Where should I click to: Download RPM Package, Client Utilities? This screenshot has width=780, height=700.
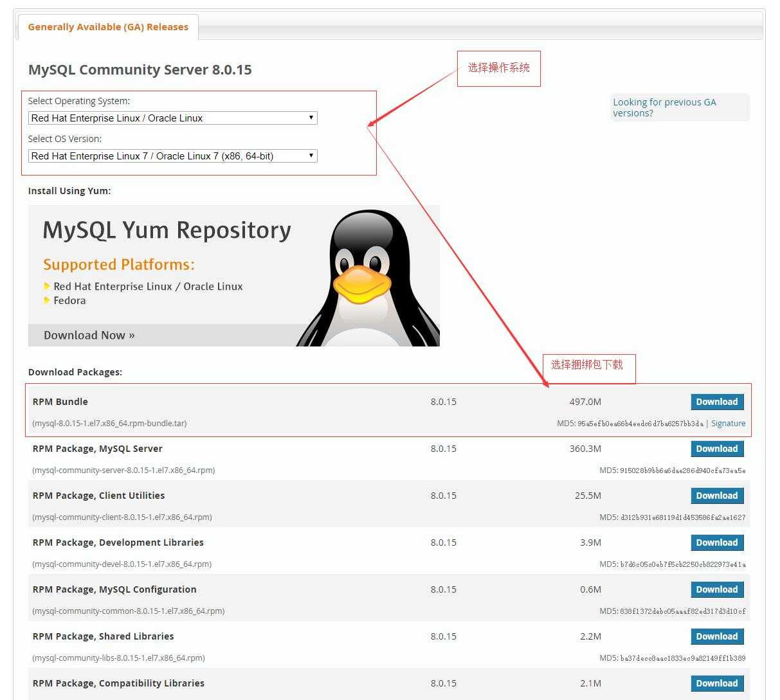(x=717, y=496)
